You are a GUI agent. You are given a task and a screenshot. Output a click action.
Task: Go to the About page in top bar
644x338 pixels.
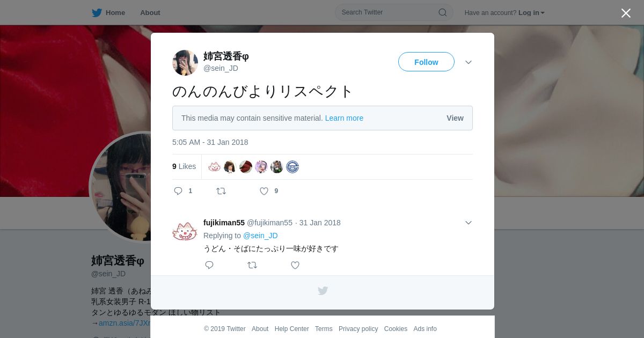(x=150, y=13)
